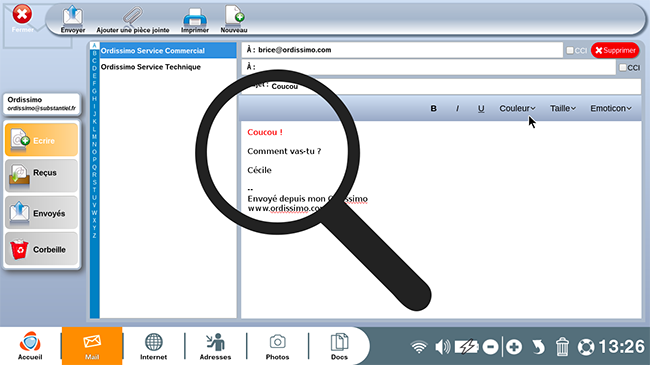Open the Emoticon dropdown
The height and width of the screenshot is (365, 650).
point(611,108)
